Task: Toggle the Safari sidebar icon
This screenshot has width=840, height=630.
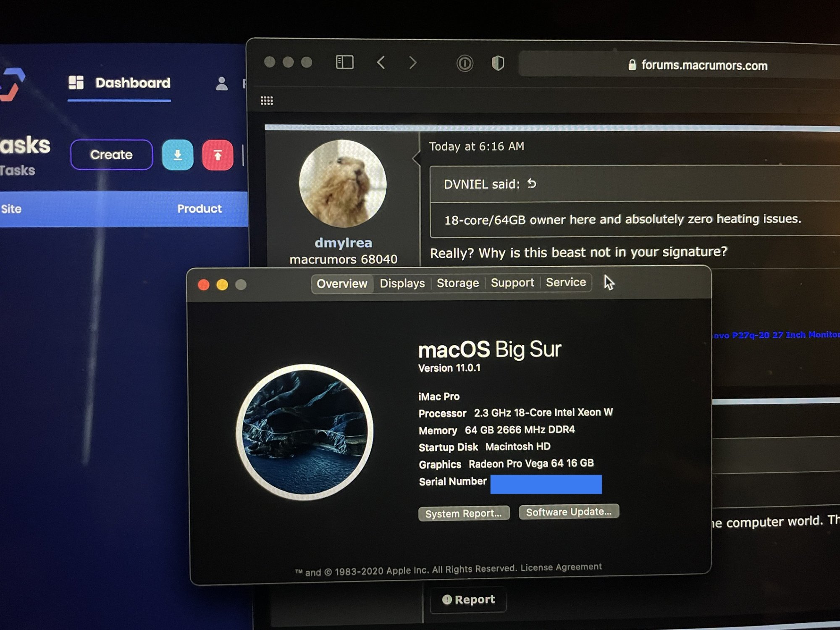Action: pyautogui.click(x=344, y=63)
